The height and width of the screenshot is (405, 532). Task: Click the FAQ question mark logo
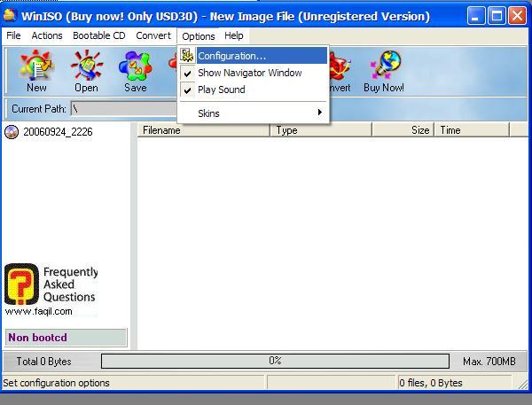[x=21, y=284]
